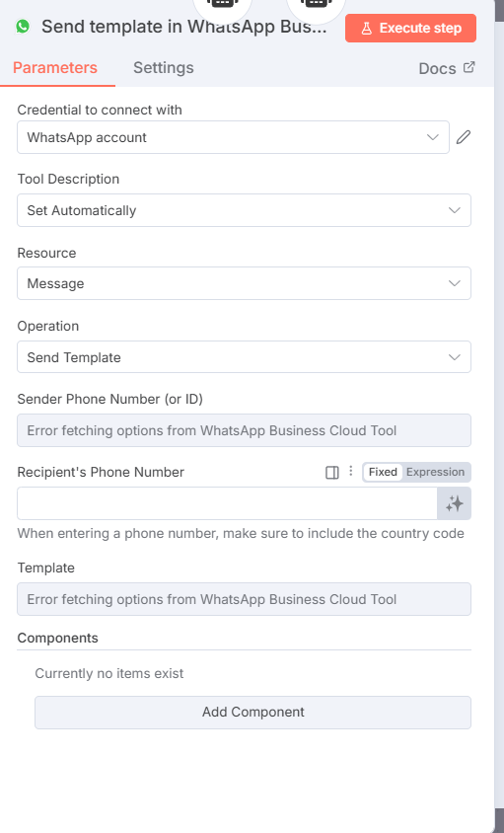The height and width of the screenshot is (833, 504).
Task: Open the Docs link
Action: tap(437, 68)
